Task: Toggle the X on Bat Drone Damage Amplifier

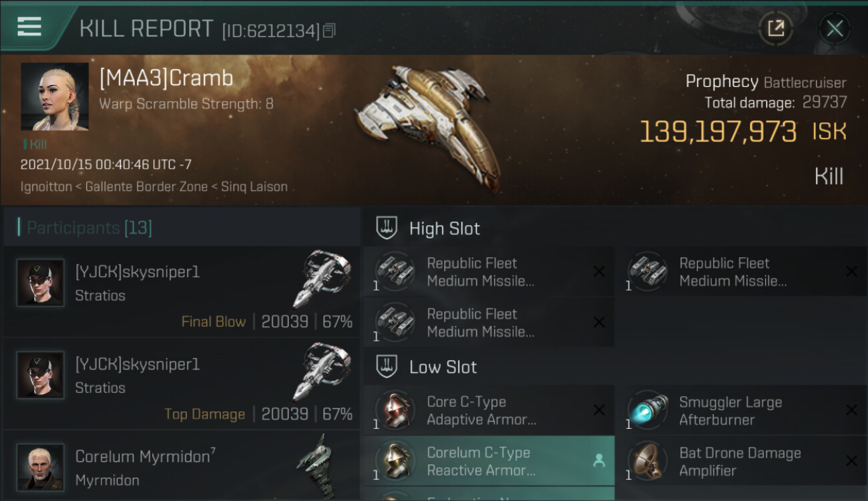Action: (851, 461)
